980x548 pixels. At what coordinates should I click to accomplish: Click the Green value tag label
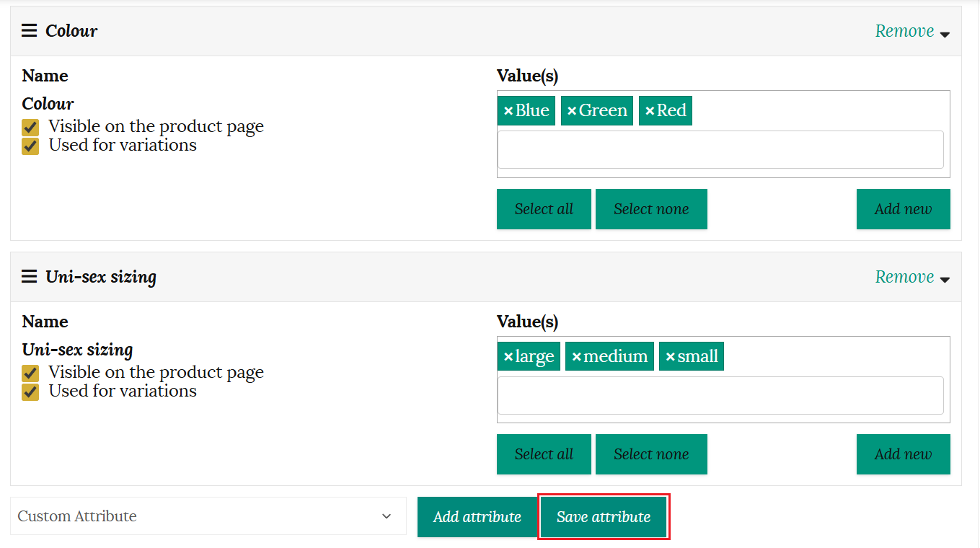(x=603, y=111)
